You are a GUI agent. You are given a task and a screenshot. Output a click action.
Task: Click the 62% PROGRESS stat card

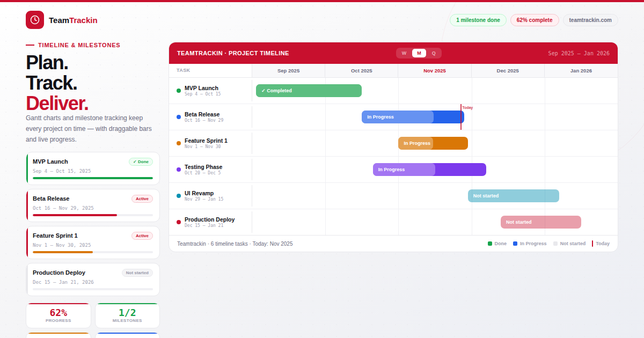click(x=58, y=315)
